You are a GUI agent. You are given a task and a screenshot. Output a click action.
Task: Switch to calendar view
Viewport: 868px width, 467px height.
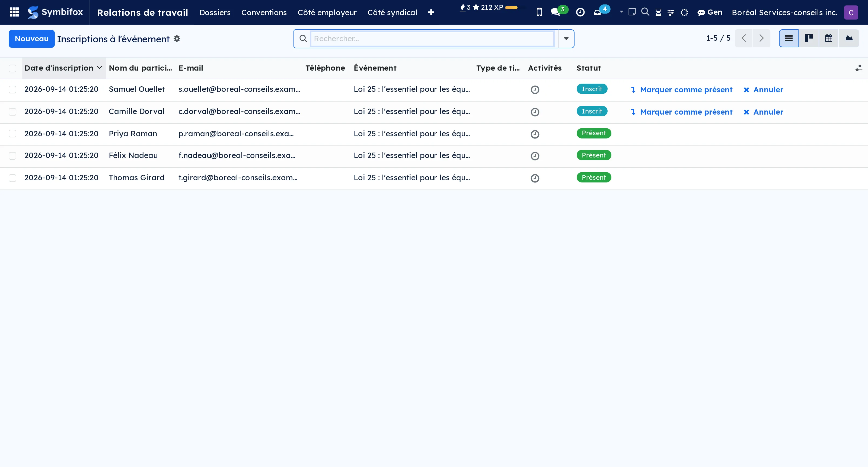[829, 39]
